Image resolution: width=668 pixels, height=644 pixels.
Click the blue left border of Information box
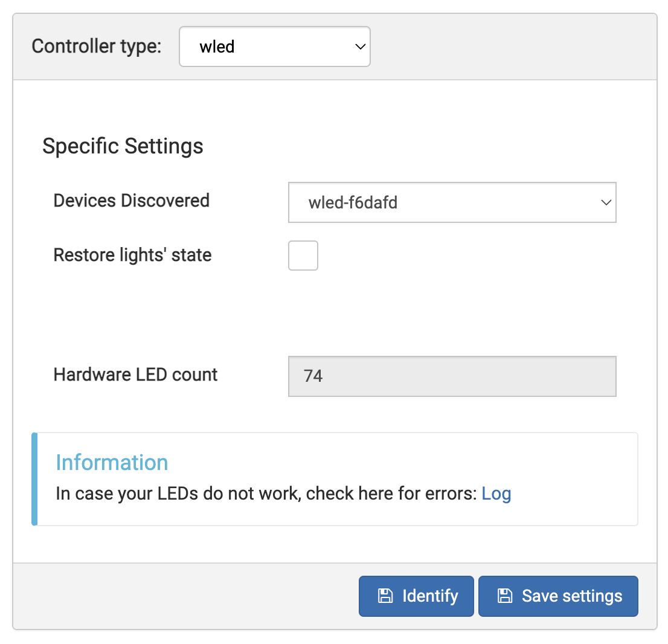coord(34,478)
